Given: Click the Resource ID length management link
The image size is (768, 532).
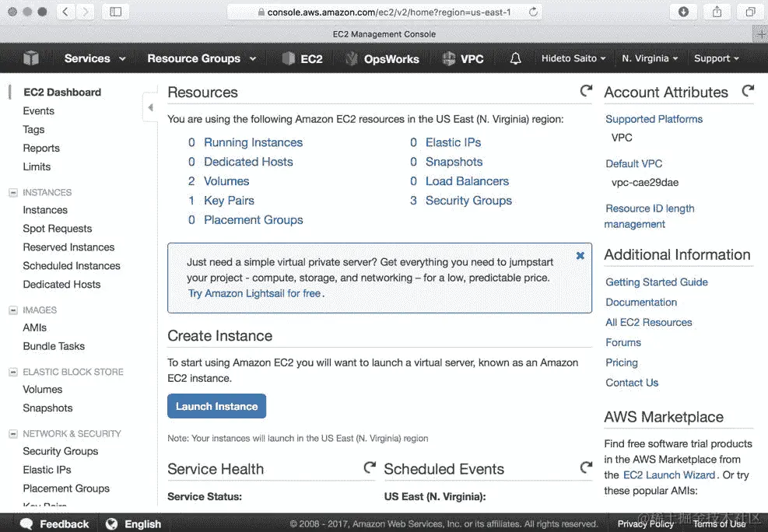Looking at the screenshot, I should tap(650, 216).
